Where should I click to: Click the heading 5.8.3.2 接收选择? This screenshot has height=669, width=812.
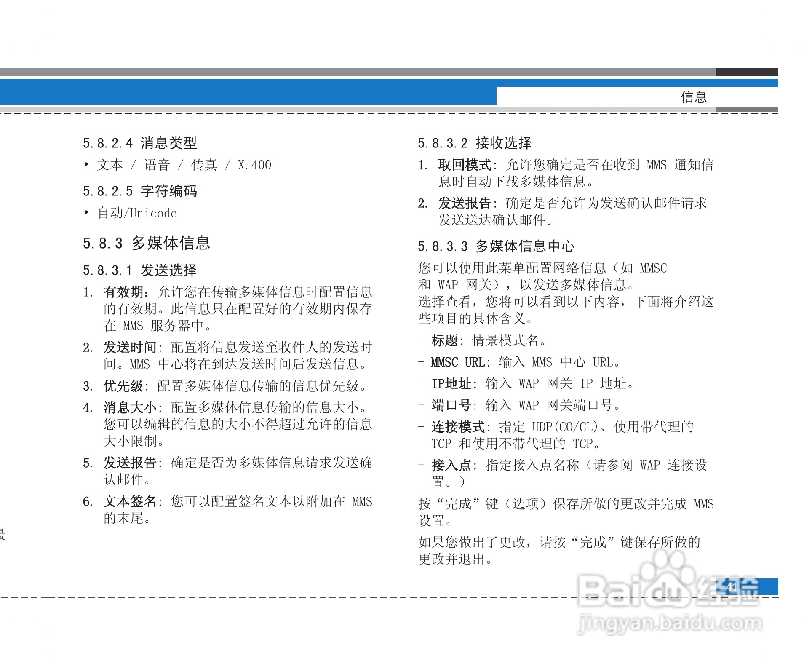475,143
